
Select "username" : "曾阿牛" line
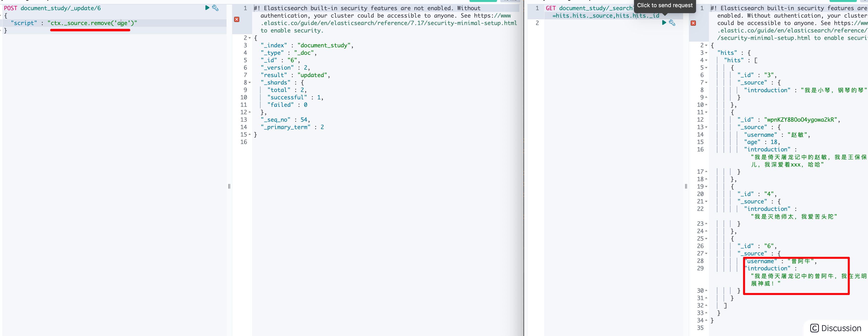pos(780,261)
